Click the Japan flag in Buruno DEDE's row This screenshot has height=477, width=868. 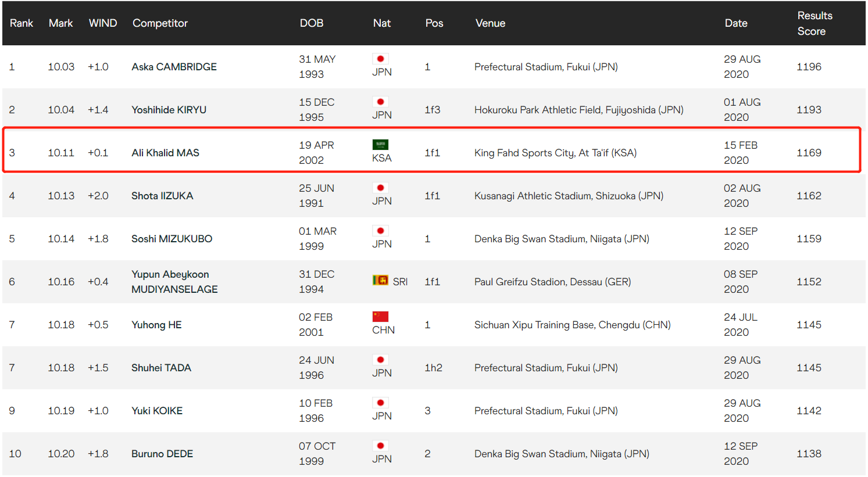coord(380,446)
